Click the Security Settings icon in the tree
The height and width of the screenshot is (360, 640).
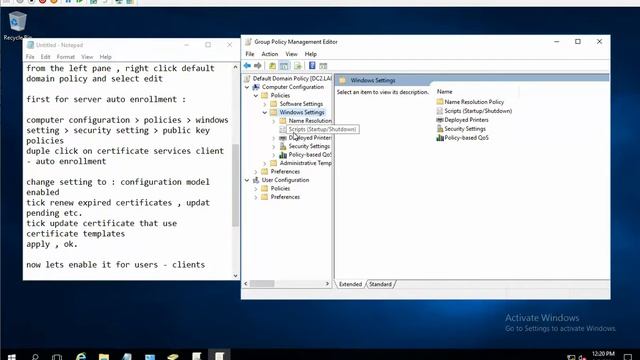283,146
